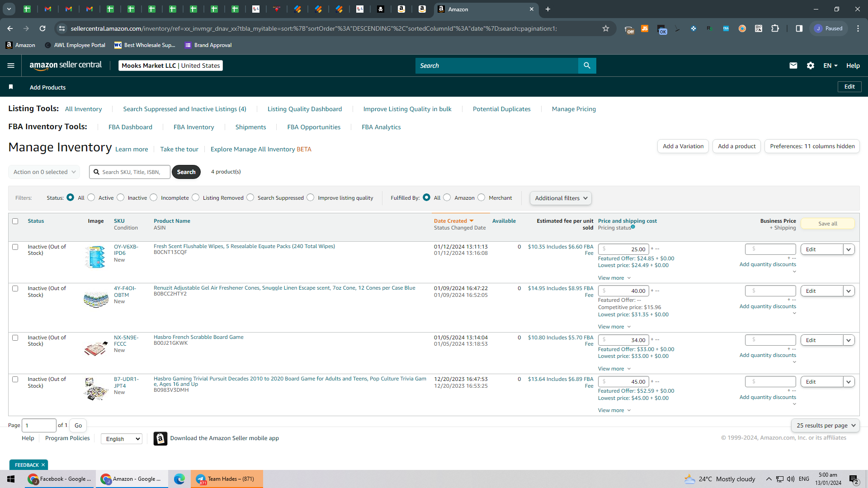Bookmark this page with the star icon
This screenshot has width=868, height=488.
coord(606,28)
